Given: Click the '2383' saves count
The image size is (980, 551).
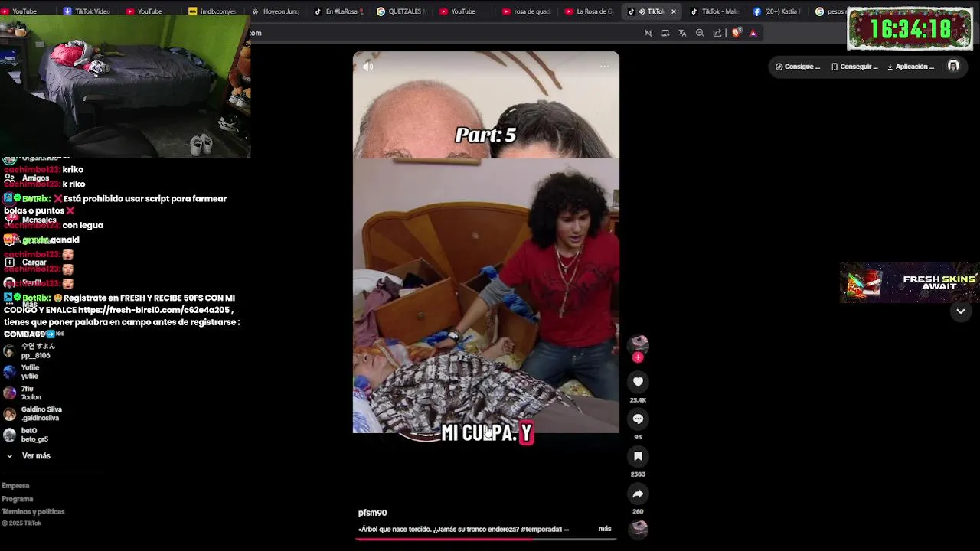Looking at the screenshot, I should tap(638, 474).
